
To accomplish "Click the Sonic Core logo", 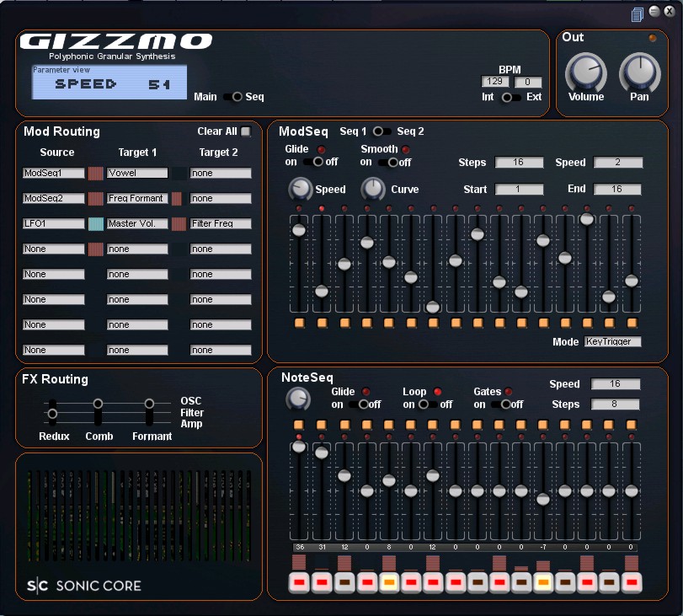I will [x=84, y=586].
